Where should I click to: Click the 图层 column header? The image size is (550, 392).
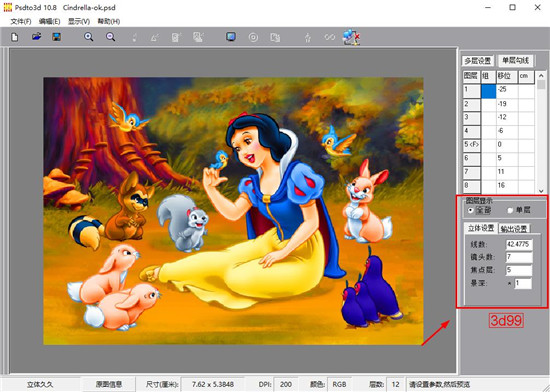click(x=471, y=76)
